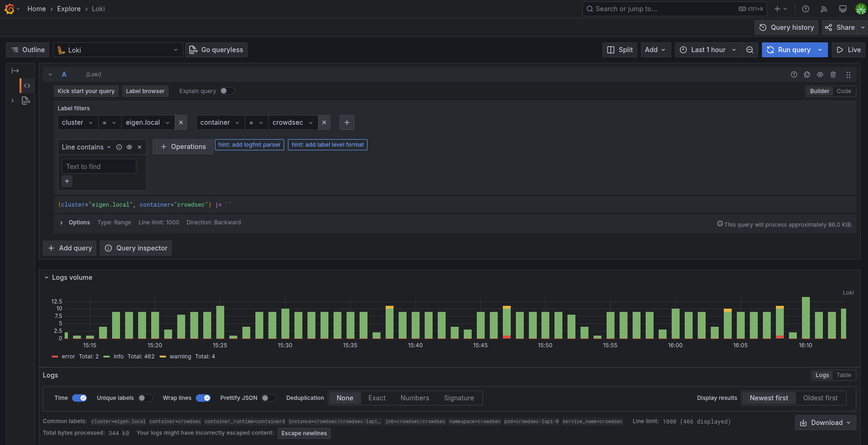Image resolution: width=868 pixels, height=445 pixels.
Task: Select Oldest first display order
Action: 820,398
